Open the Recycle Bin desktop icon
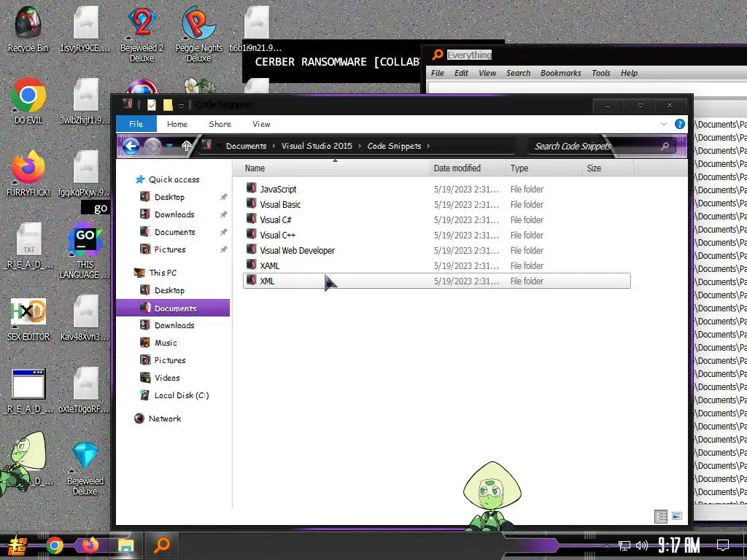The image size is (747, 560). click(x=28, y=28)
